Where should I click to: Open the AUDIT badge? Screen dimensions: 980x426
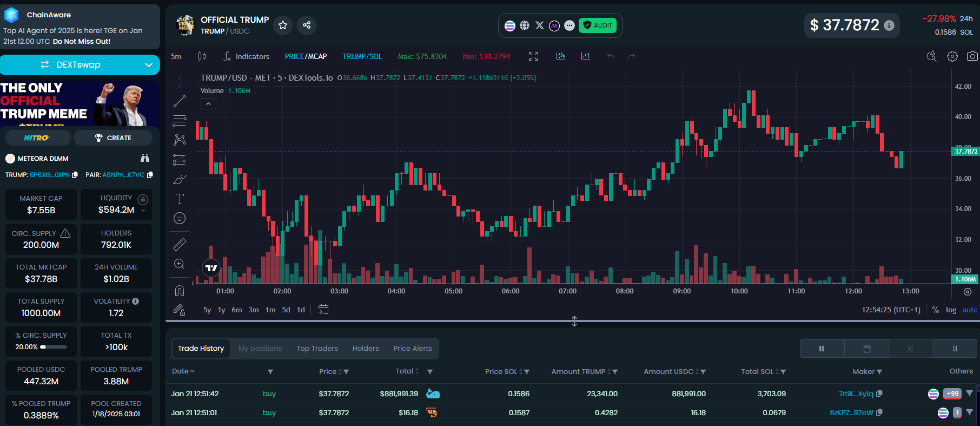[598, 25]
